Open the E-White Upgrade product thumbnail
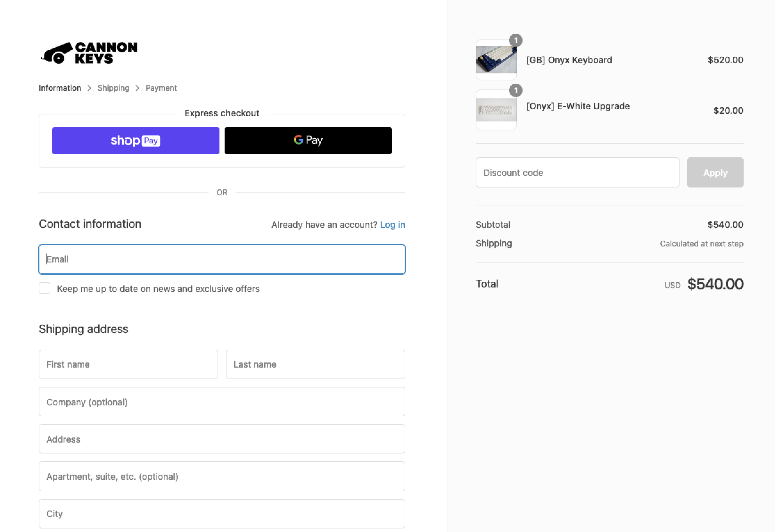Screen dimensions: 775x532 pos(496,110)
